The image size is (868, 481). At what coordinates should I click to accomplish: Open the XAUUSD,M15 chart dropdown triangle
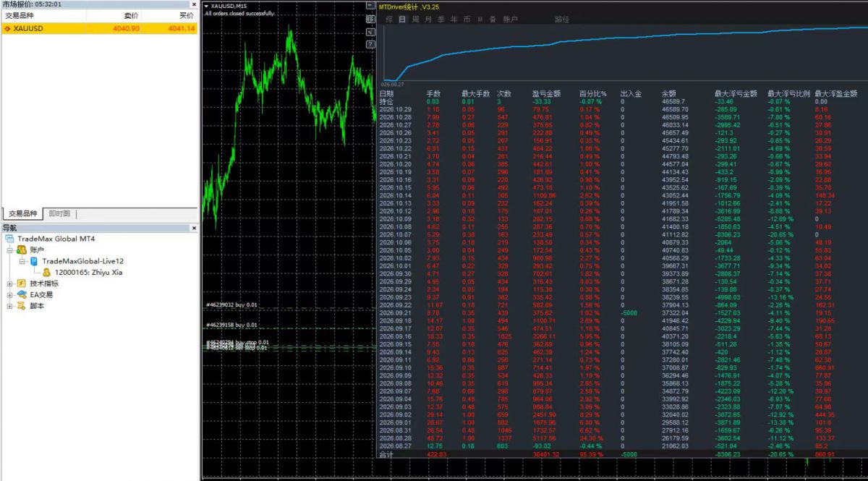point(206,7)
